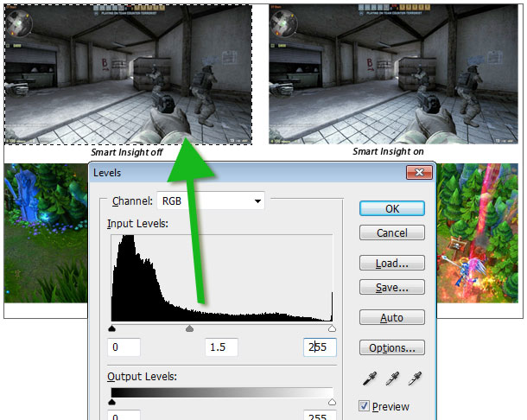Click the input white point slider
527x420 pixels.
click(332, 328)
